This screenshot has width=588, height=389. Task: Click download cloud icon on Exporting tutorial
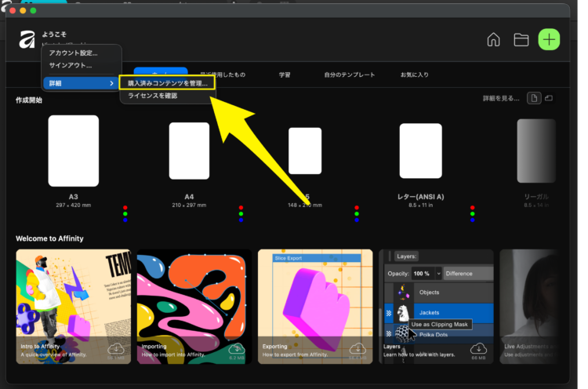click(358, 348)
